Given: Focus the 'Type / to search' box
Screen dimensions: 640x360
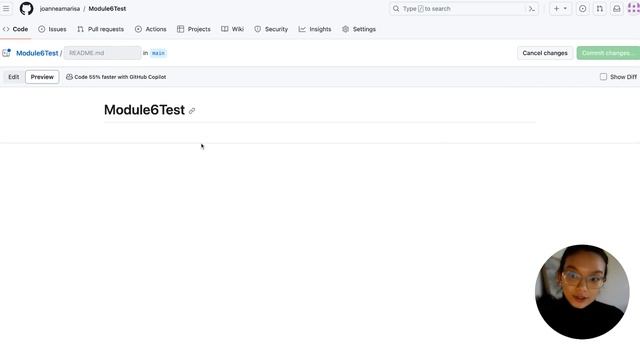Looking at the screenshot, I should (458, 9).
